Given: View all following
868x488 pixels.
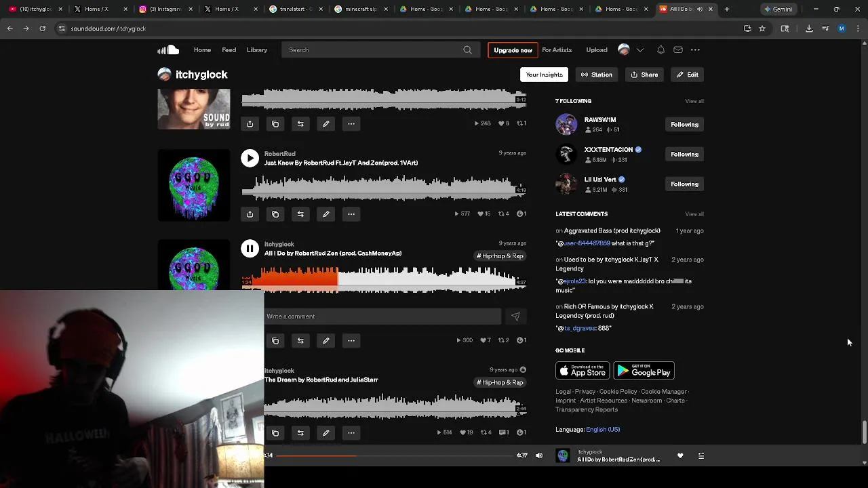Looking at the screenshot, I should coord(694,101).
